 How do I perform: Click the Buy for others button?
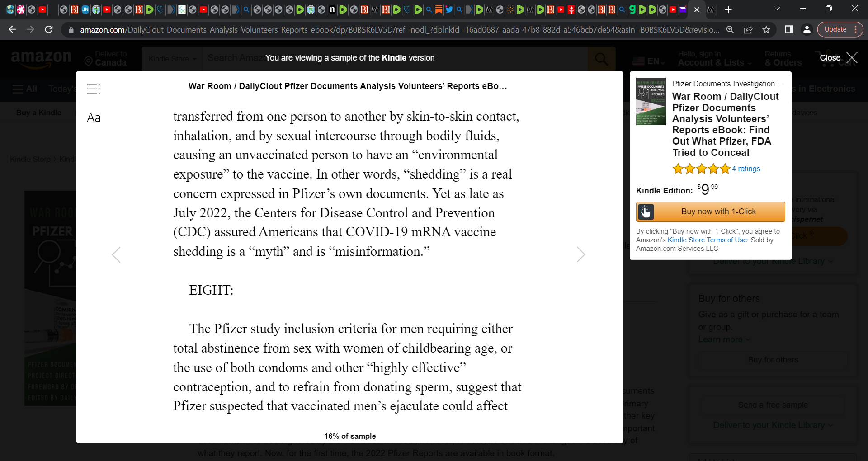point(773,360)
